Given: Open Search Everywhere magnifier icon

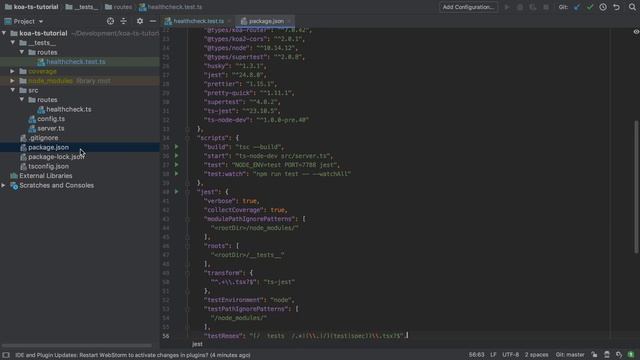Looking at the screenshot, I should [x=632, y=7].
